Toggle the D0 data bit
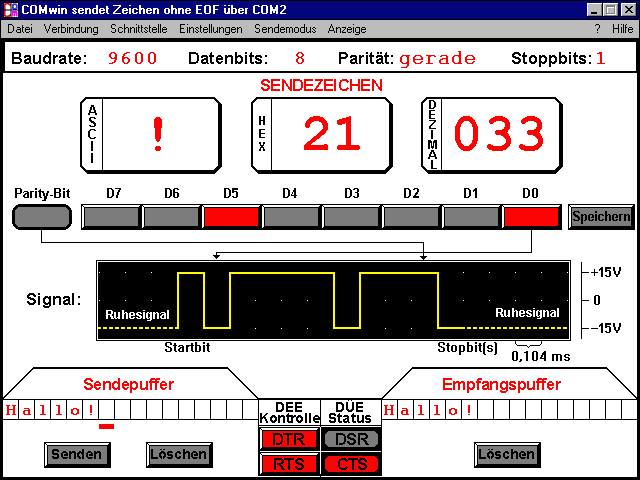 point(531,216)
